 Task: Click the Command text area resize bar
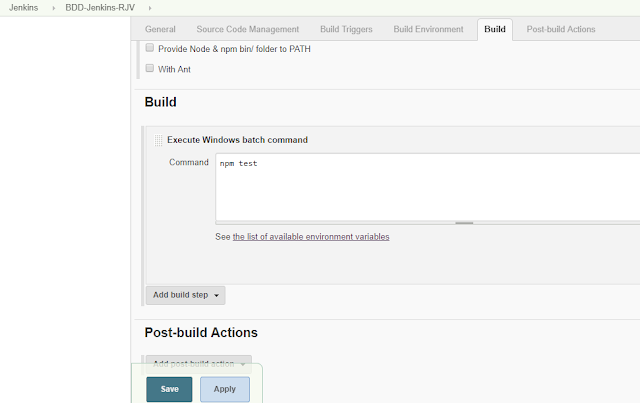(463, 223)
